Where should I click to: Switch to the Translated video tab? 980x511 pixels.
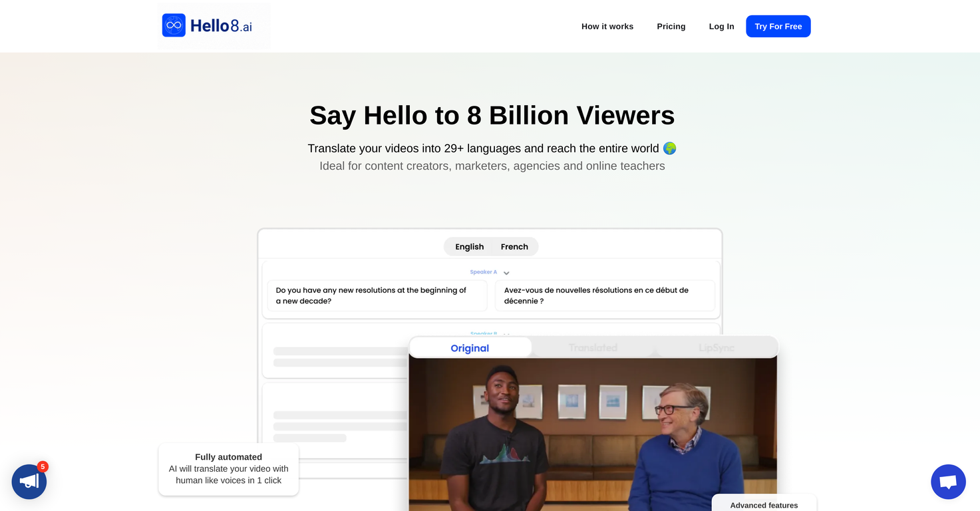click(593, 348)
